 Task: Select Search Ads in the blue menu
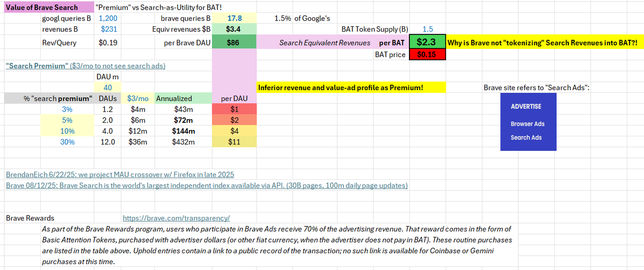click(x=526, y=137)
